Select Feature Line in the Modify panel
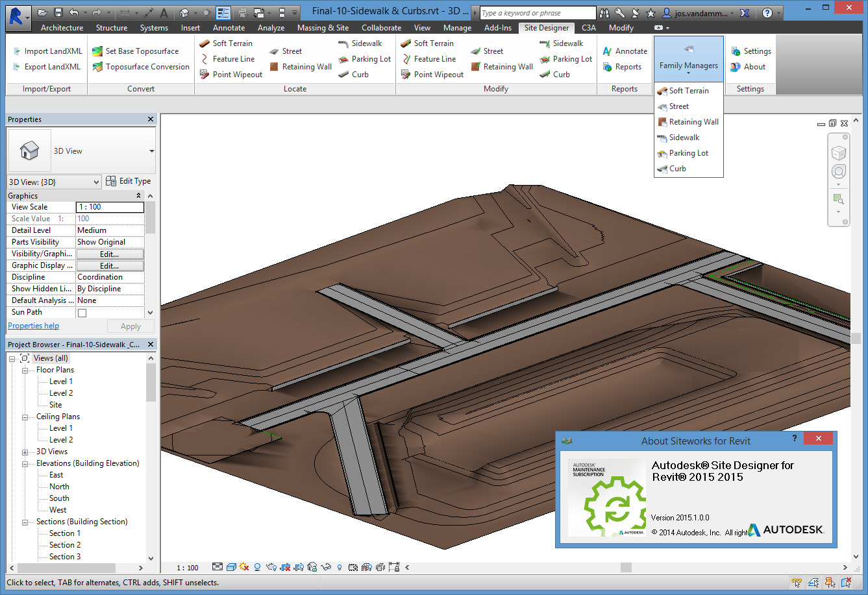The width and height of the screenshot is (868, 595). (428, 59)
